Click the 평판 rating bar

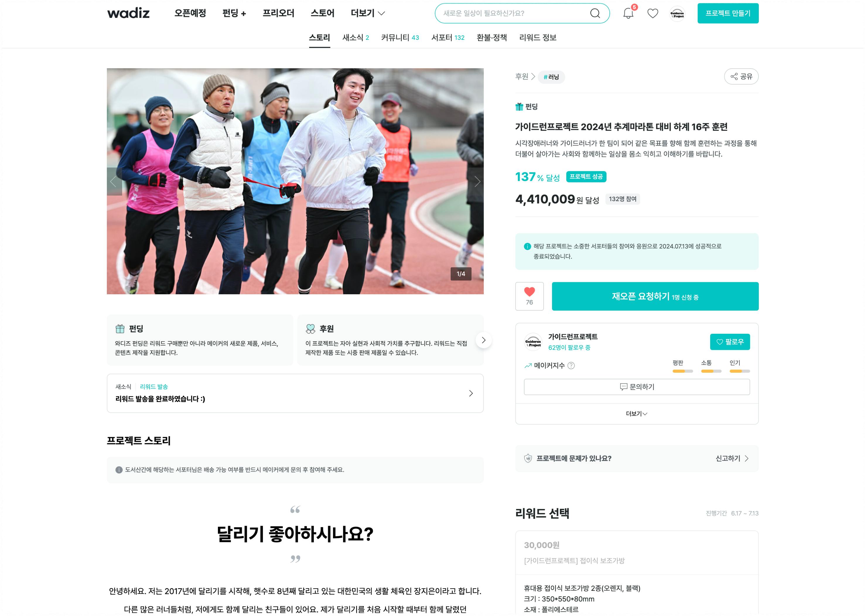tap(682, 371)
